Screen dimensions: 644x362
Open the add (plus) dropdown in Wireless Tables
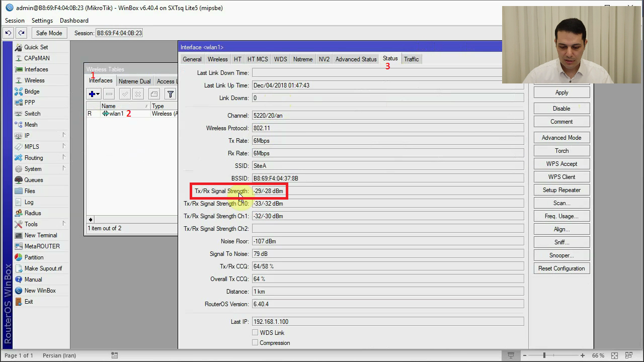tap(94, 94)
